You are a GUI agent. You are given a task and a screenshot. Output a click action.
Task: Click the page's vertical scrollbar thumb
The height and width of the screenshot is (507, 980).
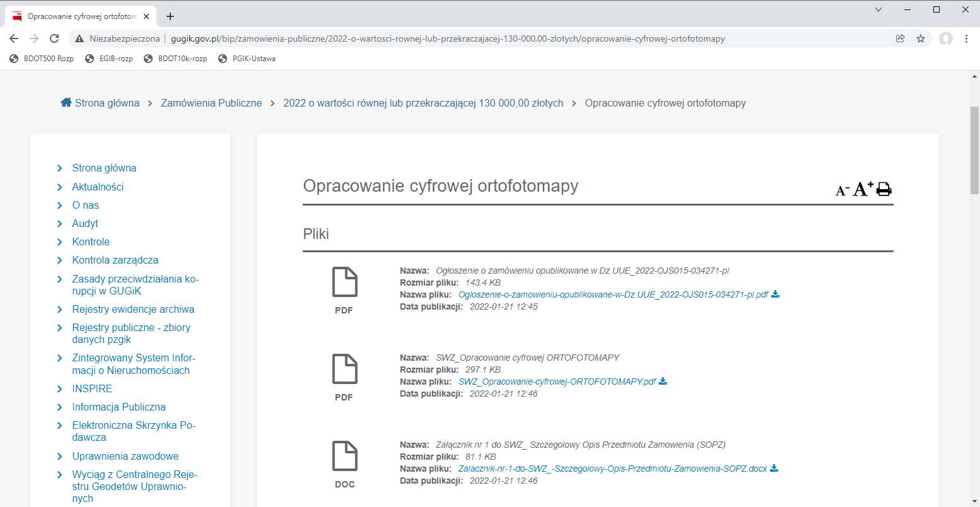coord(974,151)
